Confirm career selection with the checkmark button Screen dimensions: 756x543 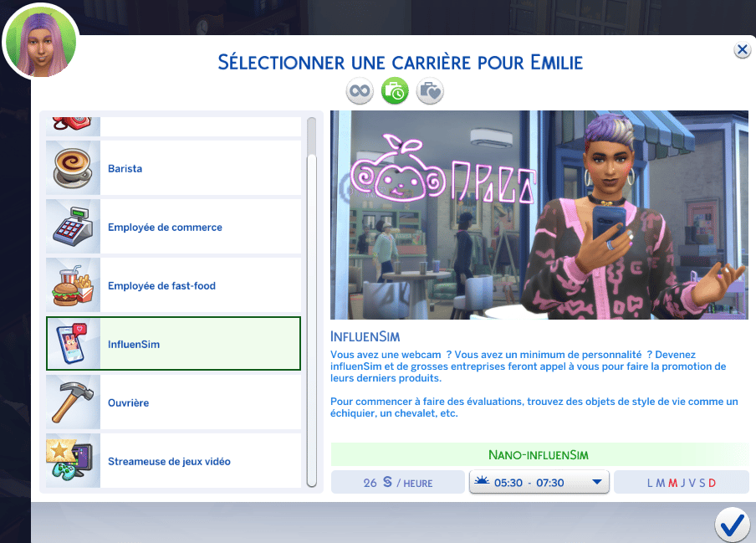[733, 525]
